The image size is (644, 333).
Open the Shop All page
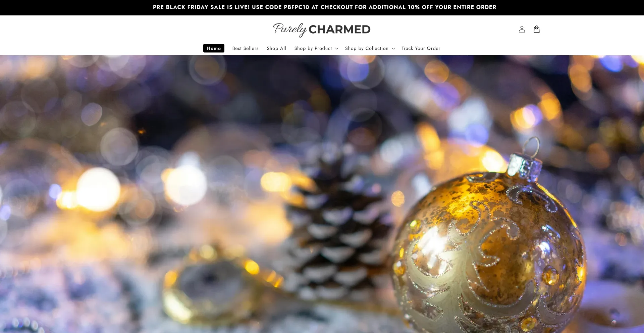click(276, 48)
